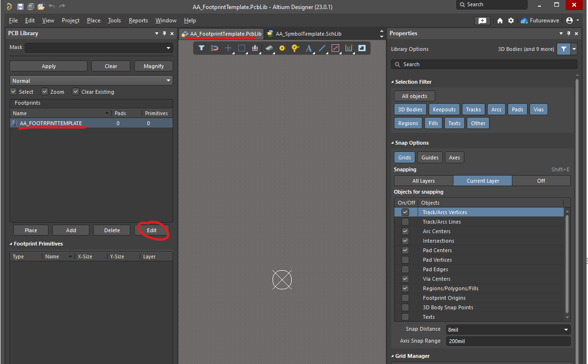This screenshot has height=364, width=588.
Task: Open the Selection Filter funnel tool
Action: tap(201, 48)
